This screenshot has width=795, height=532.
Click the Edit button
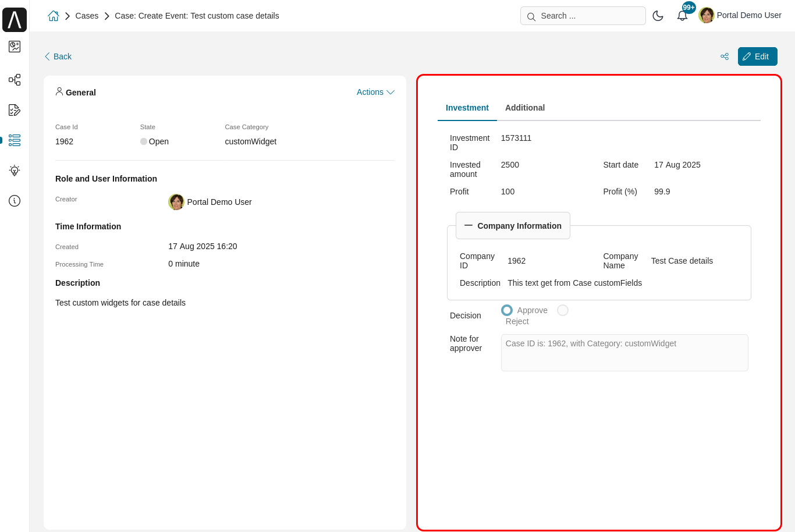tap(757, 56)
